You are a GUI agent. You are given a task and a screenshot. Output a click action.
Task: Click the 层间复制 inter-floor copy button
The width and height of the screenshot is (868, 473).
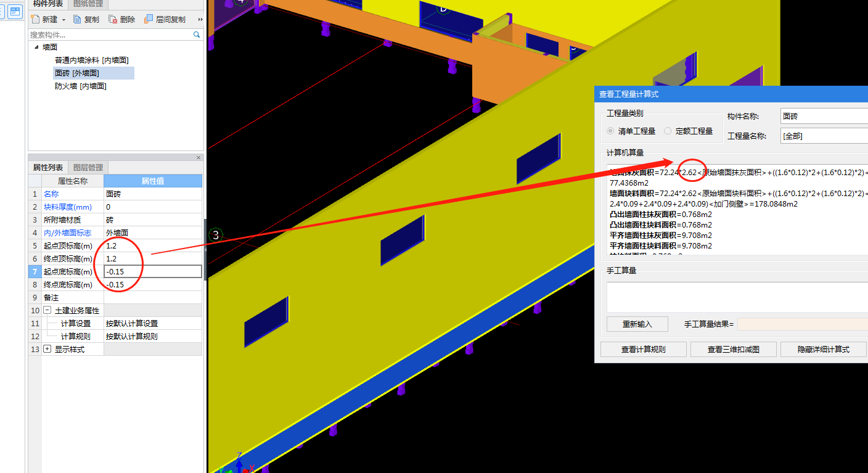pos(165,20)
